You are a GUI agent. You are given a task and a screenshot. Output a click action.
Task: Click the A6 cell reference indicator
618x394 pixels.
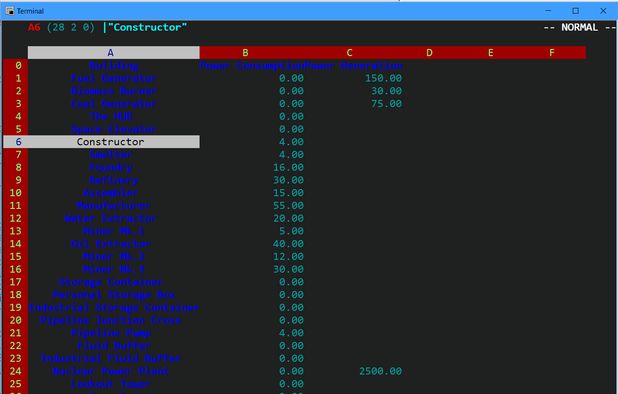pos(34,27)
